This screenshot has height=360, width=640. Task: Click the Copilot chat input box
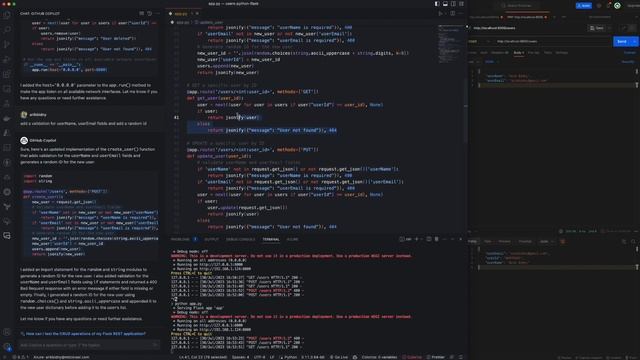click(89, 345)
